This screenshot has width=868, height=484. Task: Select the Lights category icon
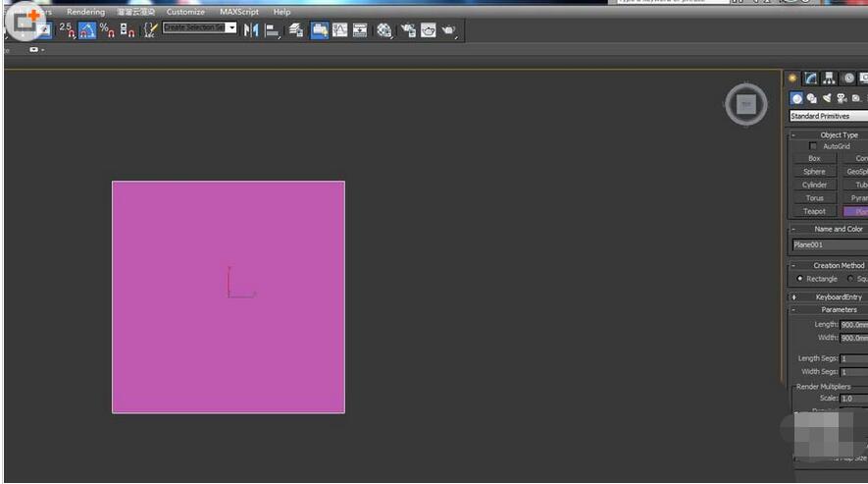click(827, 98)
